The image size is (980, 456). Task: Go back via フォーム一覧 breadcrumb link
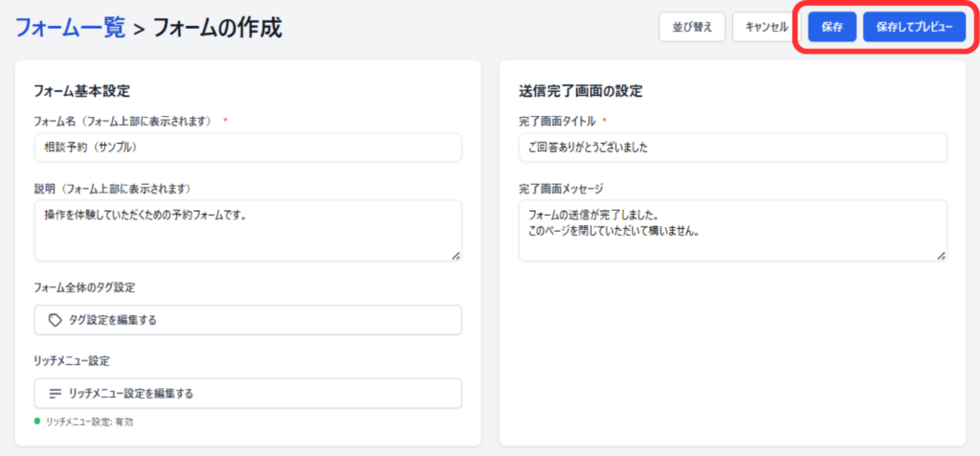[70, 27]
